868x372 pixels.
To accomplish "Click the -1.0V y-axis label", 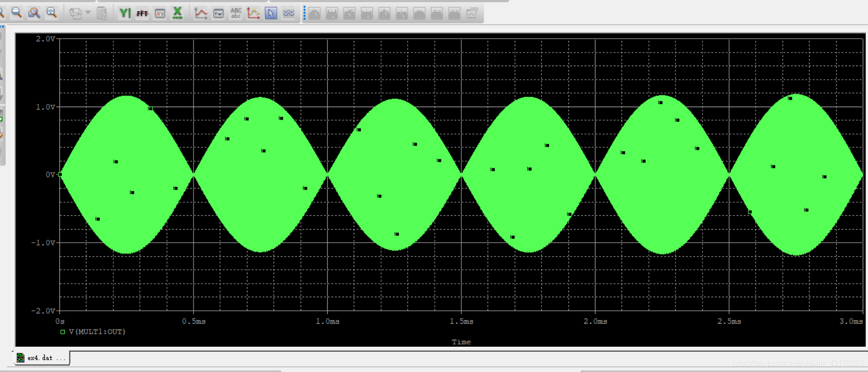I will coord(43,242).
